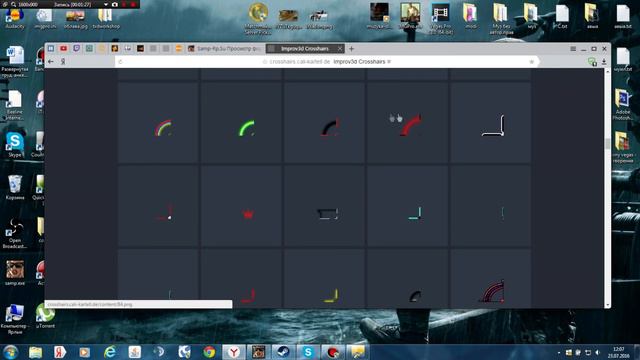The image size is (640, 360).
Task: Open the YouTube pinned tab
Action: 64,49
